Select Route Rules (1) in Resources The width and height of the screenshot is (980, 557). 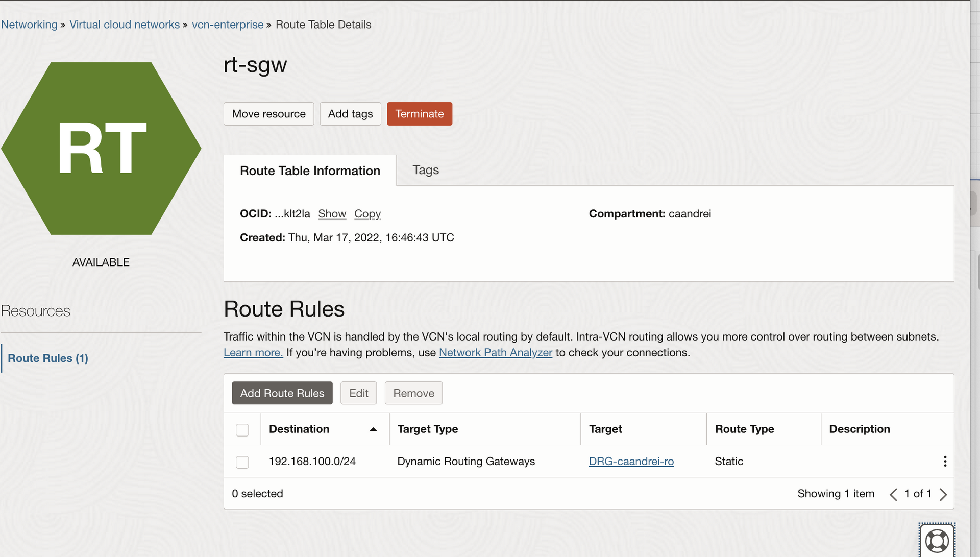[48, 358]
